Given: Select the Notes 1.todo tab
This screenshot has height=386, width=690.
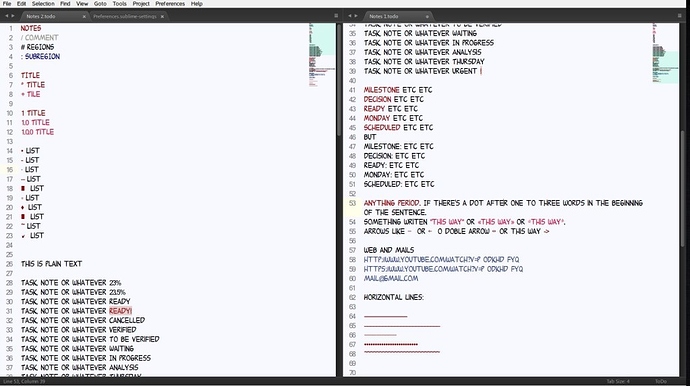Looking at the screenshot, I should (x=384, y=16).
